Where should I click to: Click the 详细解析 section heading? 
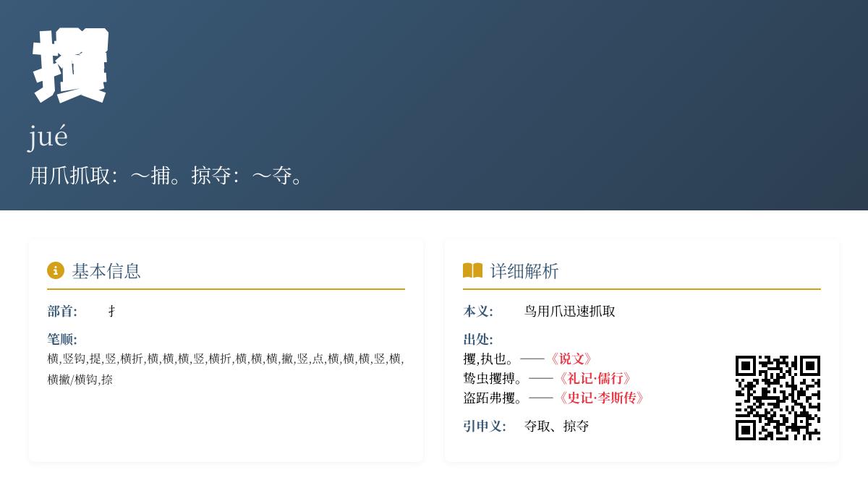(x=524, y=271)
